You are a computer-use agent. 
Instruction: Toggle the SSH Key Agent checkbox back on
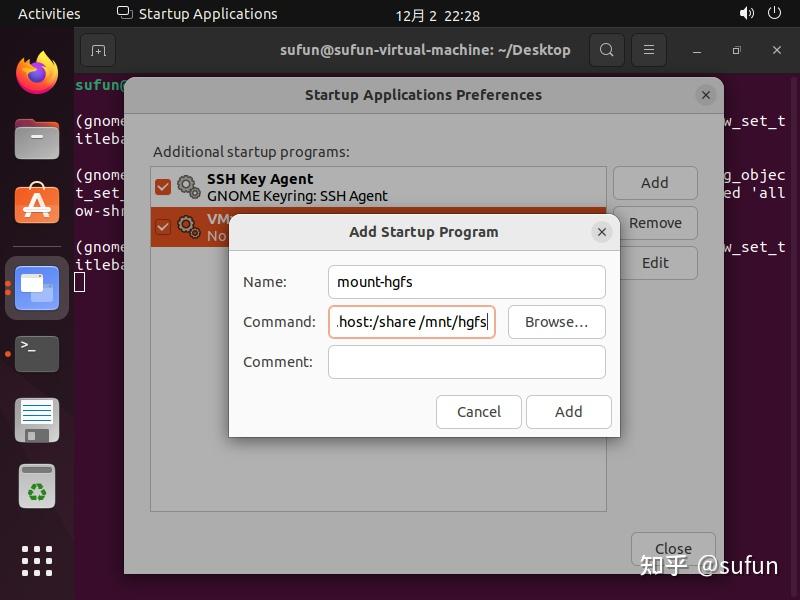pyautogui.click(x=162, y=186)
